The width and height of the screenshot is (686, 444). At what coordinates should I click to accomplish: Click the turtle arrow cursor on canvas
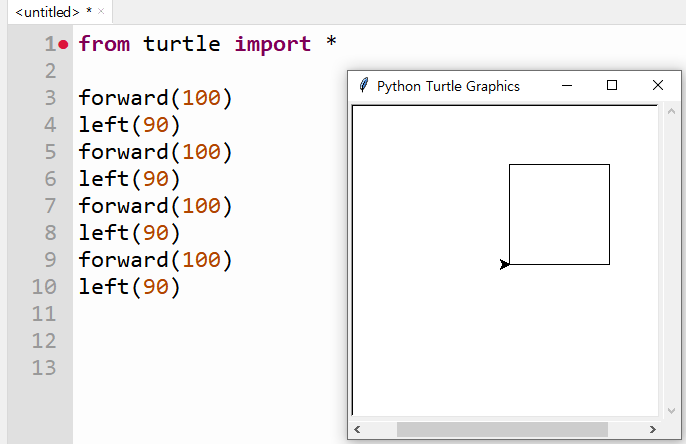coord(504,264)
